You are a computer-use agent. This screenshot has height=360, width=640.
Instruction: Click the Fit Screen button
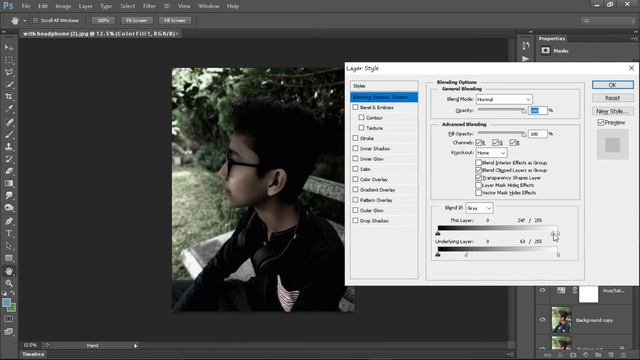coord(137,20)
